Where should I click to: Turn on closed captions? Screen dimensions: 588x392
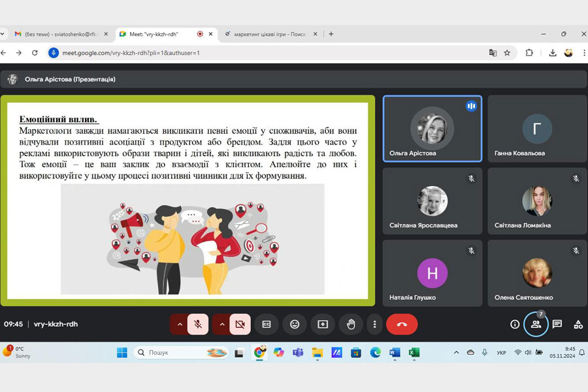click(267, 324)
